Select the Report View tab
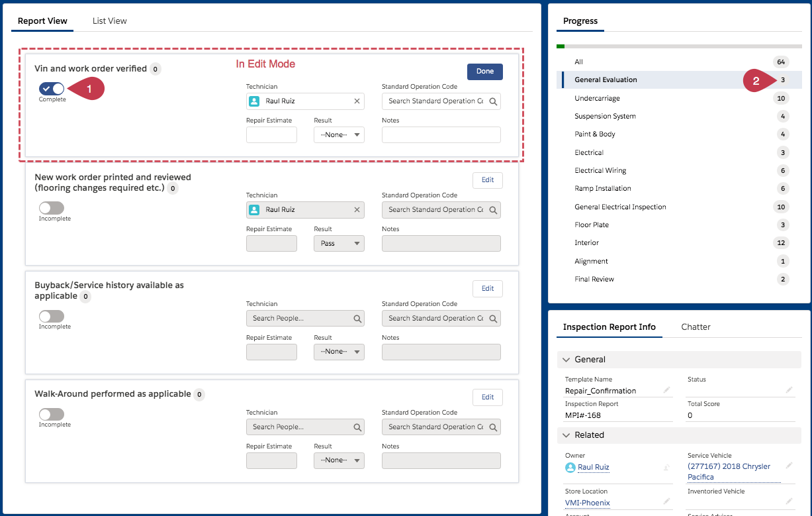Viewport: 812px width, 516px height. (42, 21)
